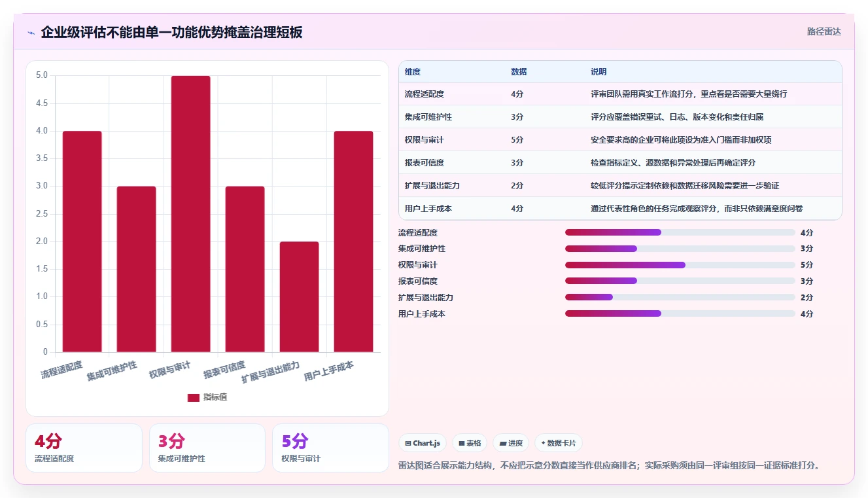Screen dimensions: 868x498
Task: Select the 报表可信度 bar in chart
Action: pos(245,269)
